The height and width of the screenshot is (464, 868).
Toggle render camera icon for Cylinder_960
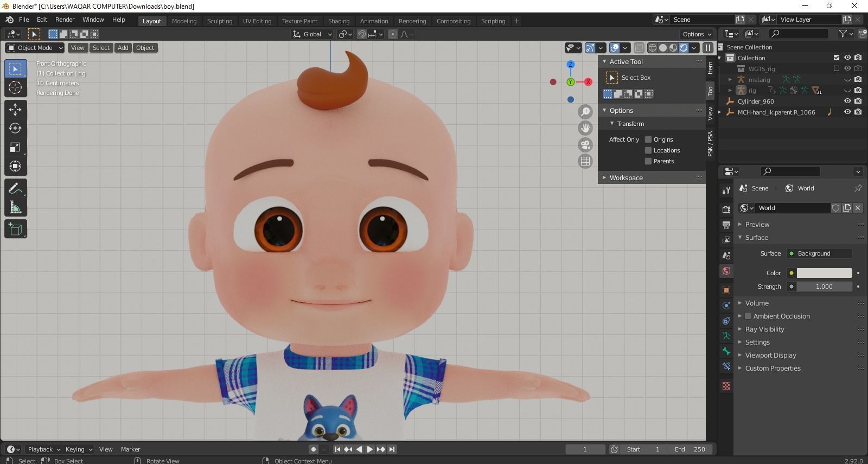(858, 101)
